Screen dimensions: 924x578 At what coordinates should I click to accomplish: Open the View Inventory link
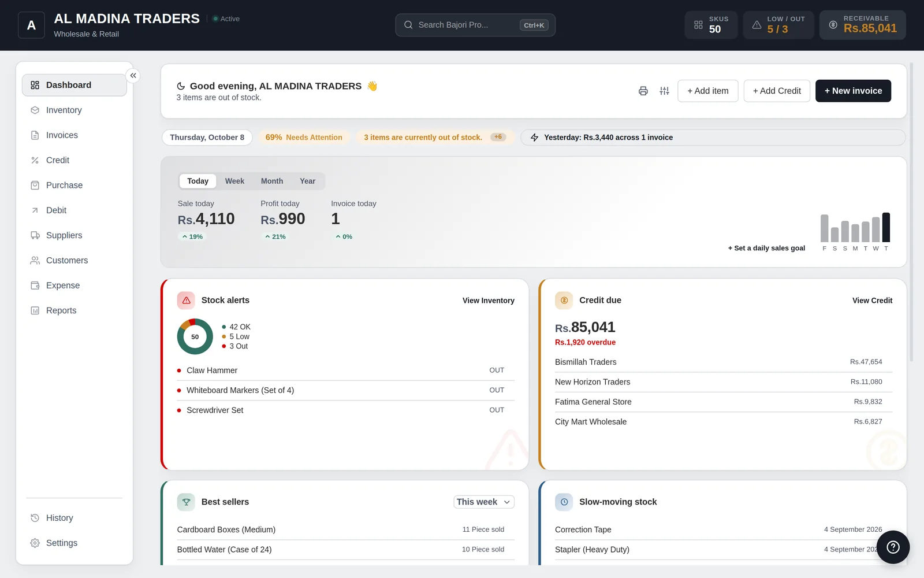pos(489,301)
